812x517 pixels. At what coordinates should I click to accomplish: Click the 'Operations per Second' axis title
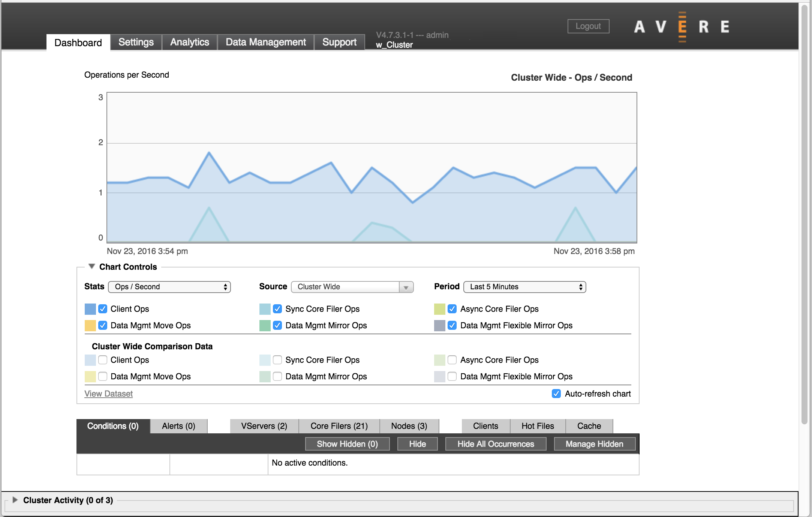(127, 75)
